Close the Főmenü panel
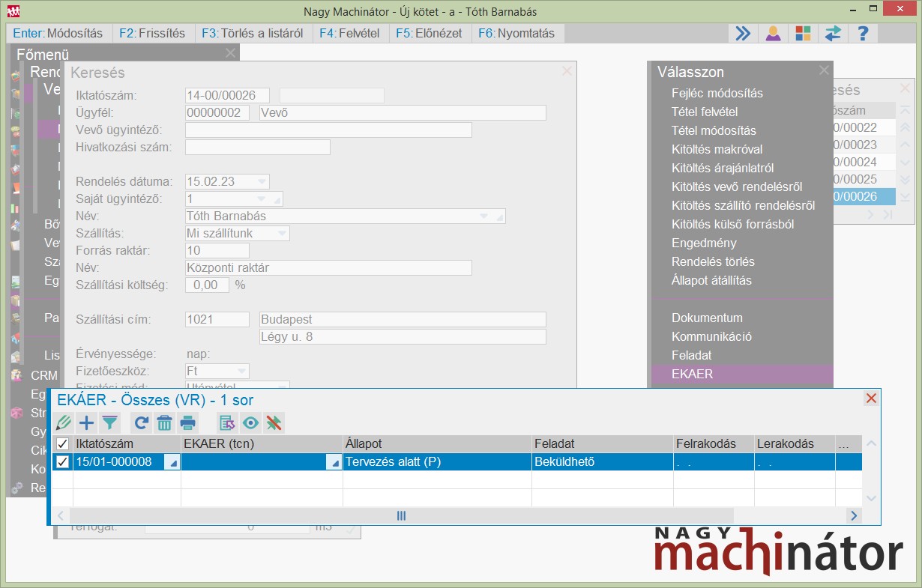Viewport: 922px width, 588px height. (230, 52)
